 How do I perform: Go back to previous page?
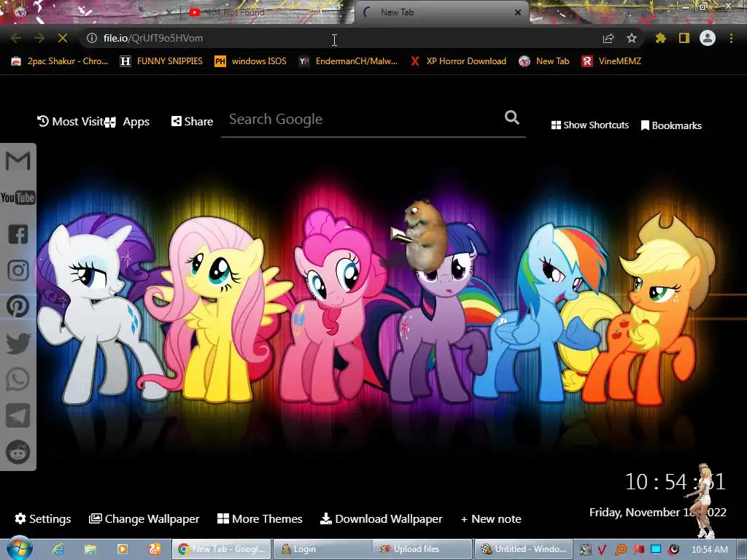16,38
